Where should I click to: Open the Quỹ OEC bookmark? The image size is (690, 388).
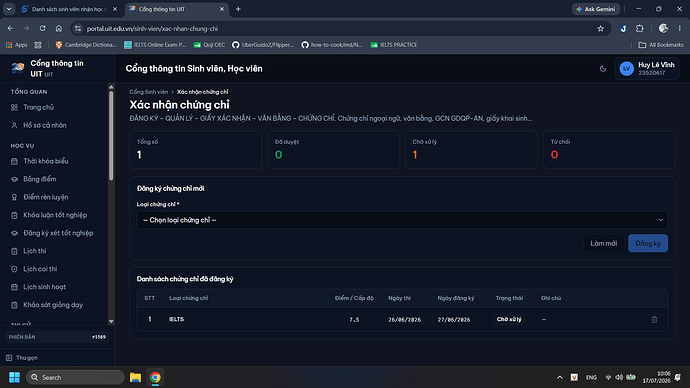point(209,45)
